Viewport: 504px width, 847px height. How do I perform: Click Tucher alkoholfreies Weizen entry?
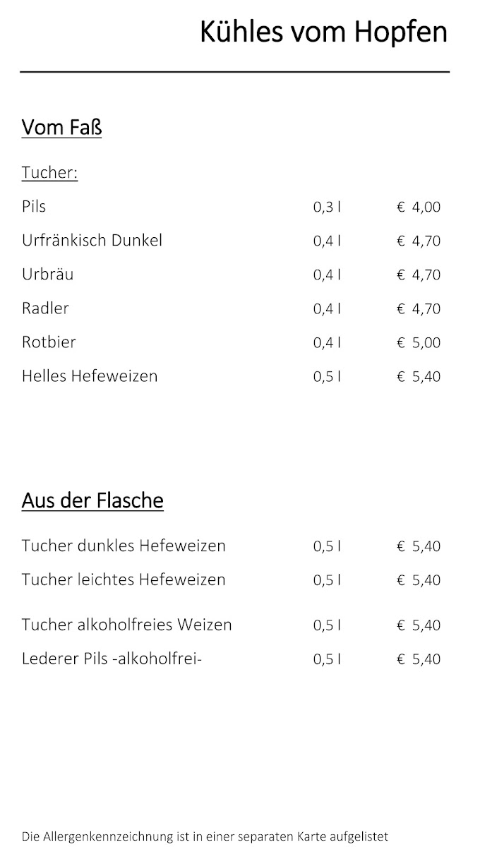pyautogui.click(x=126, y=625)
